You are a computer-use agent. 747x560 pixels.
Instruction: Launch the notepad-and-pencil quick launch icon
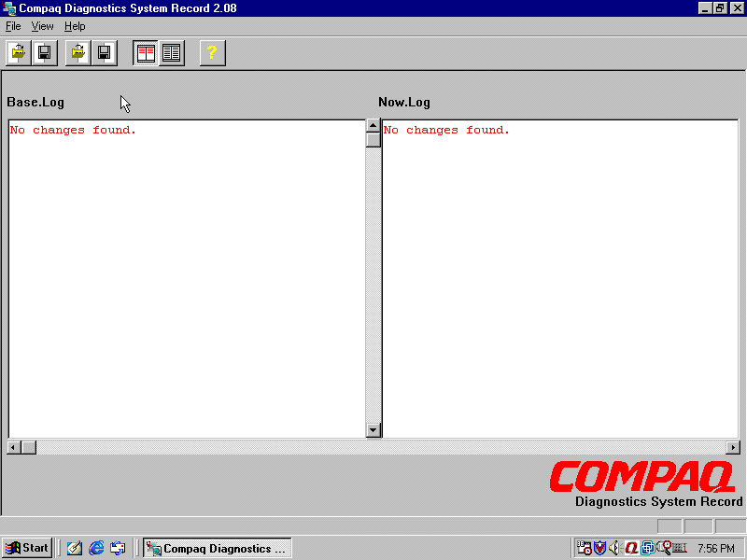[x=75, y=548]
